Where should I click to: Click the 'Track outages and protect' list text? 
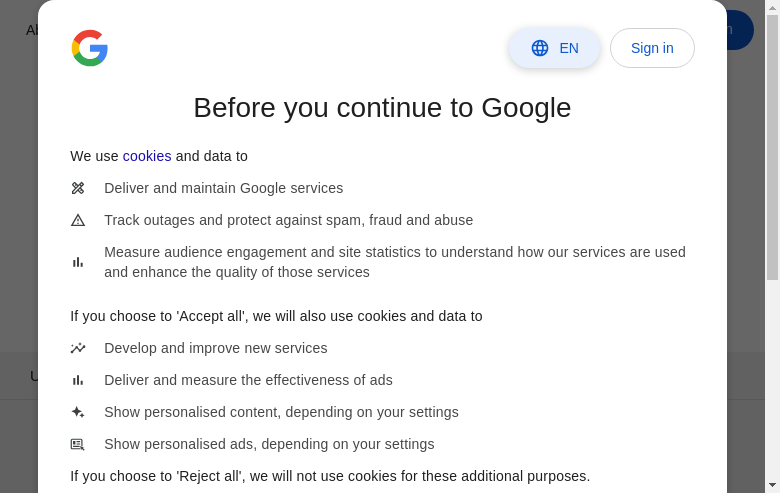[288, 220]
